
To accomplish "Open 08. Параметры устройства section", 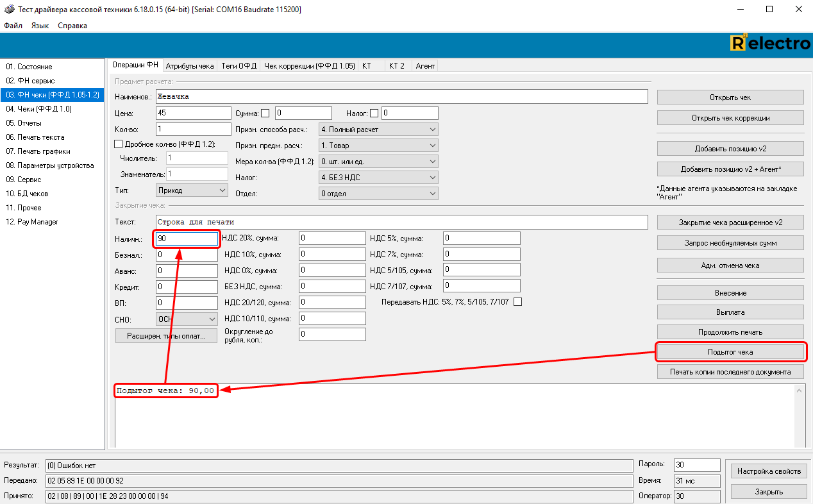I will tap(50, 165).
